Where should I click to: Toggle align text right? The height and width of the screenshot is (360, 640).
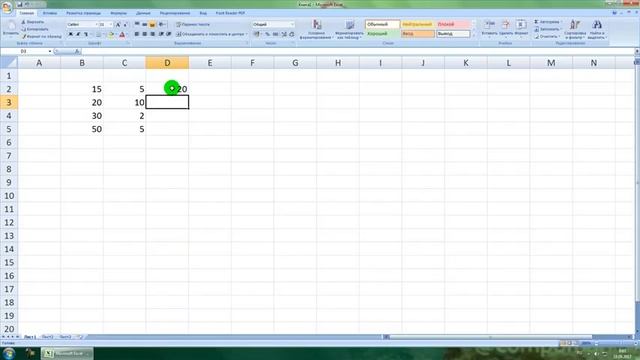click(152, 34)
